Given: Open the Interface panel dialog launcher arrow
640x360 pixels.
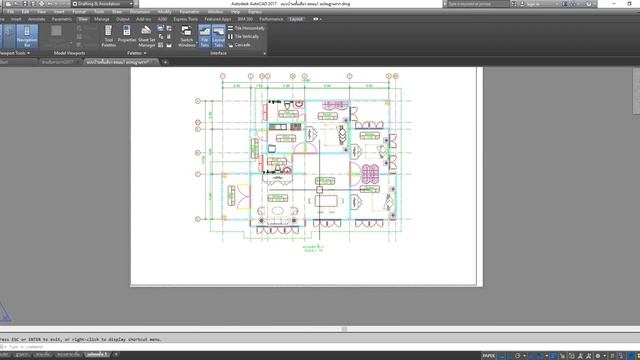Looking at the screenshot, I should tap(264, 53).
